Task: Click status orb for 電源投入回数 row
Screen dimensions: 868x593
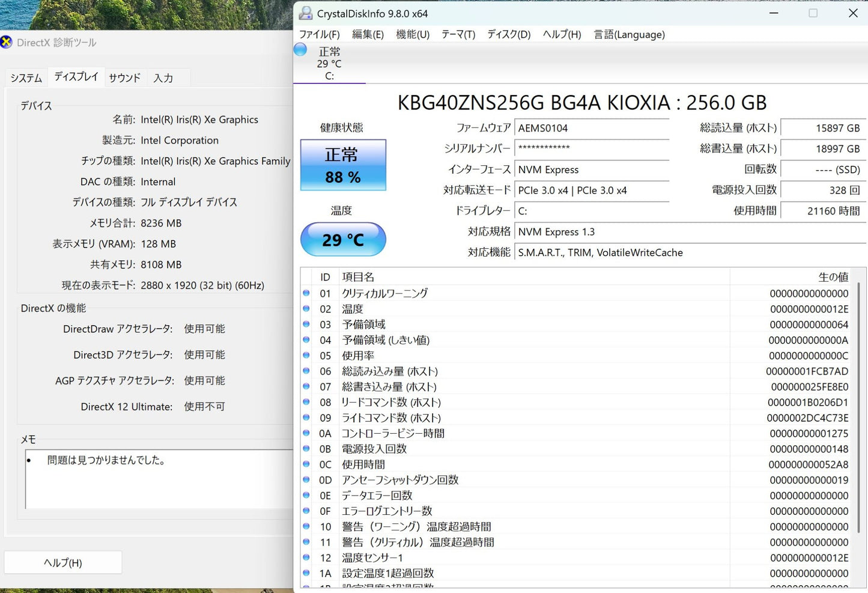Action: click(x=306, y=449)
